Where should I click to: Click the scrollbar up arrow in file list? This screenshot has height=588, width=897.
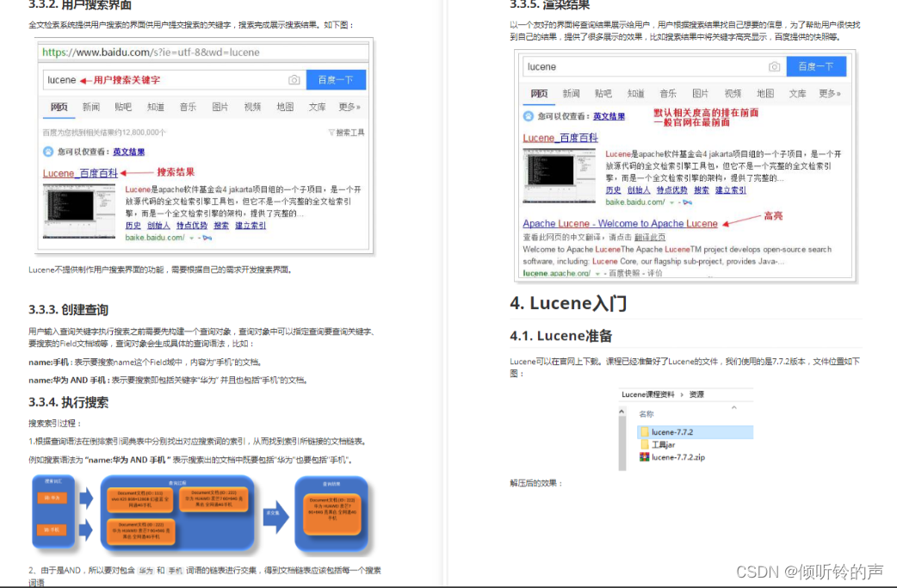pyautogui.click(x=622, y=412)
